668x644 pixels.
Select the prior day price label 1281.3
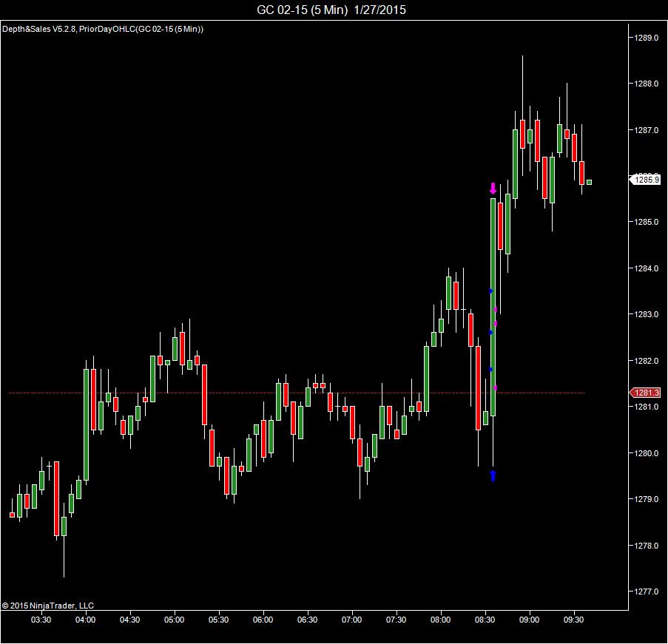[x=645, y=393]
